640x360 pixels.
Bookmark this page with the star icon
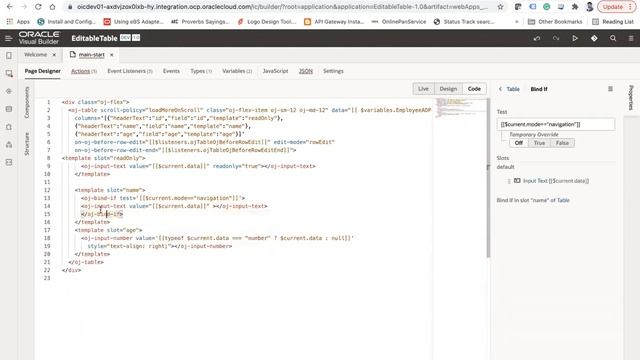tap(500, 7)
